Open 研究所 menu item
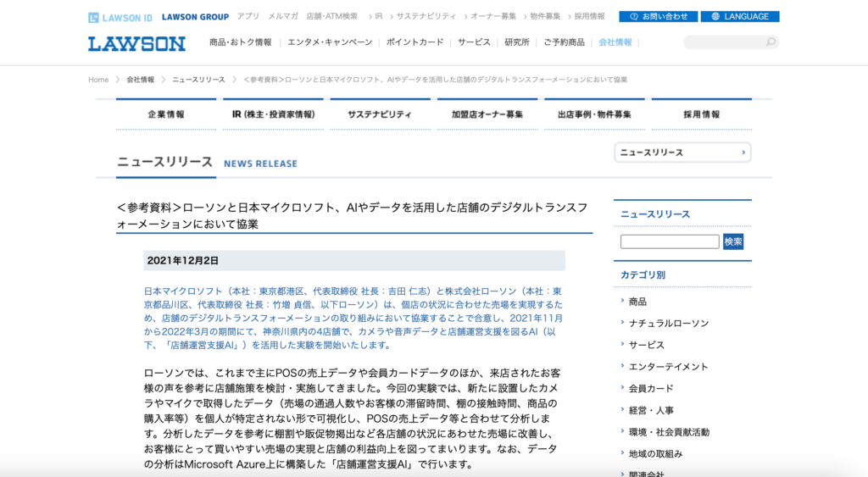 516,42
